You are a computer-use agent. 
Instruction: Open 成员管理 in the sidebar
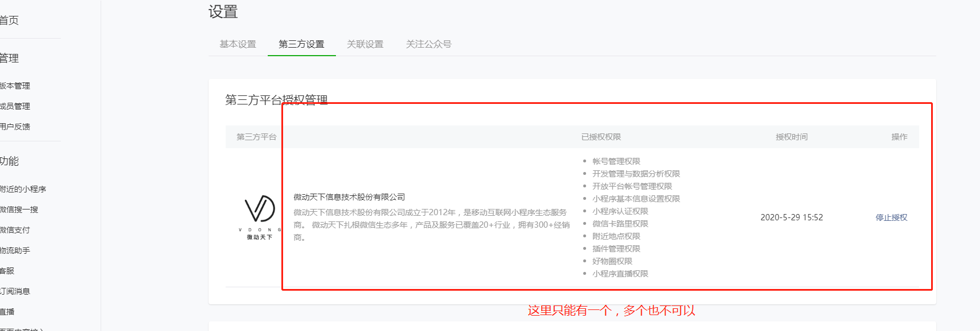click(15, 106)
